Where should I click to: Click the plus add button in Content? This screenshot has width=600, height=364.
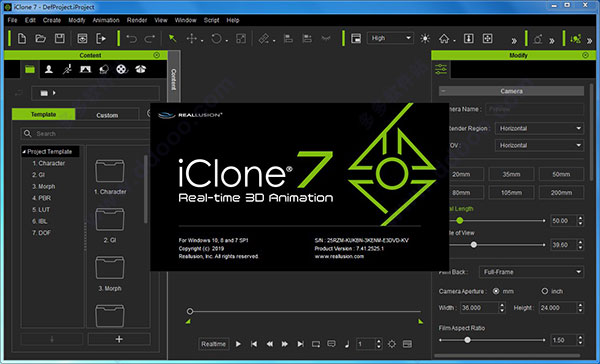(x=119, y=339)
